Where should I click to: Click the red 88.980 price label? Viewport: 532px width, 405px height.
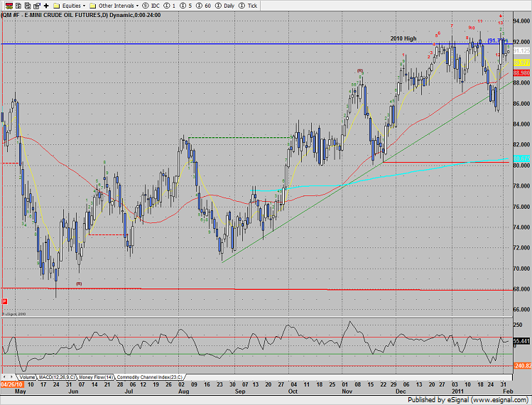click(522, 73)
